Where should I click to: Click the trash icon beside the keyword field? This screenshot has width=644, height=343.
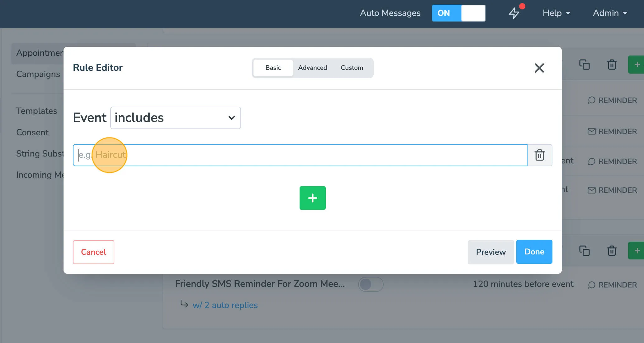tap(539, 155)
